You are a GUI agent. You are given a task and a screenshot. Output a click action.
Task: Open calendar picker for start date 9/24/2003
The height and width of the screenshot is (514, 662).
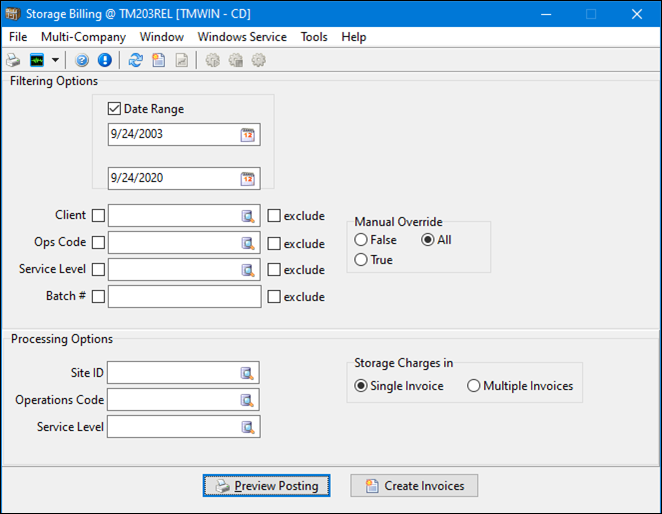point(247,135)
